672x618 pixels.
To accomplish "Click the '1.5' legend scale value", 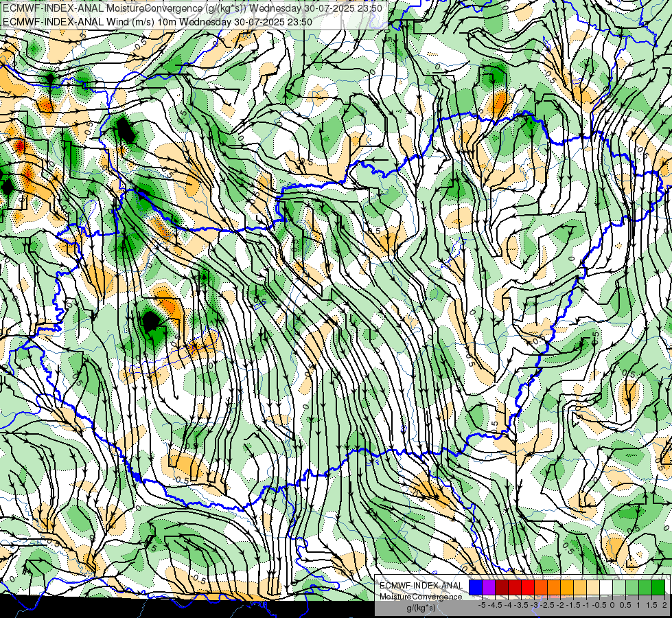I will tap(651, 605).
